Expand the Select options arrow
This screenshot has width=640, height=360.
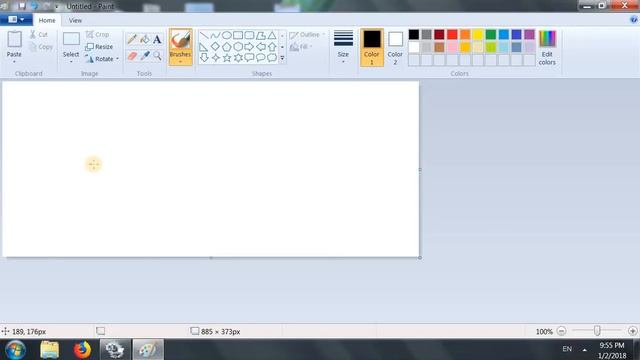(x=71, y=62)
